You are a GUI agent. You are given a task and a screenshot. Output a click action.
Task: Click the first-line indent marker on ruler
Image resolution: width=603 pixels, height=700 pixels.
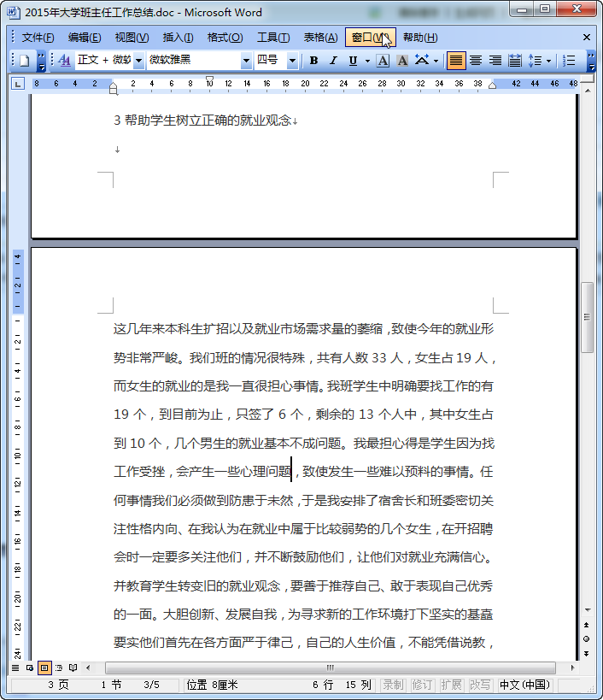point(209,81)
